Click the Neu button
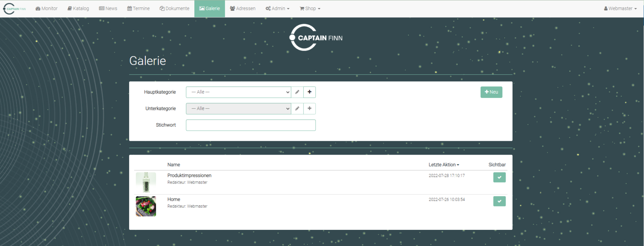Viewport: 644px width, 246px height. coord(491,92)
